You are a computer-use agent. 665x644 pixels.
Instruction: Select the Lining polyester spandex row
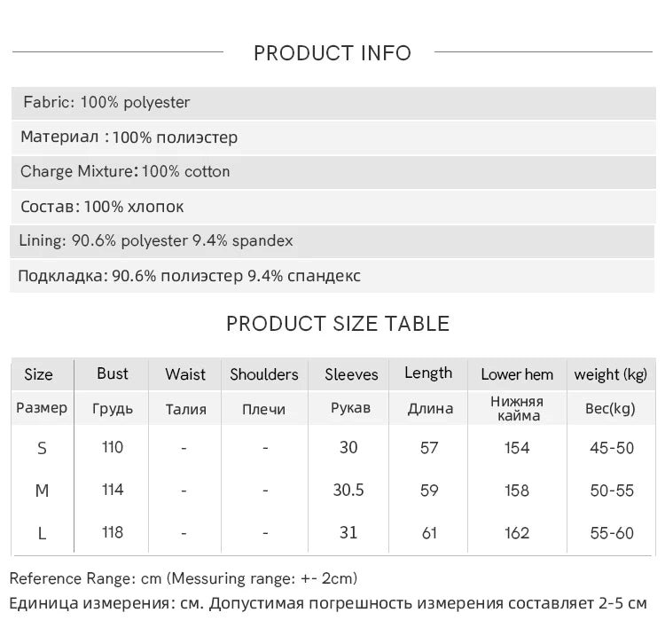point(332,241)
